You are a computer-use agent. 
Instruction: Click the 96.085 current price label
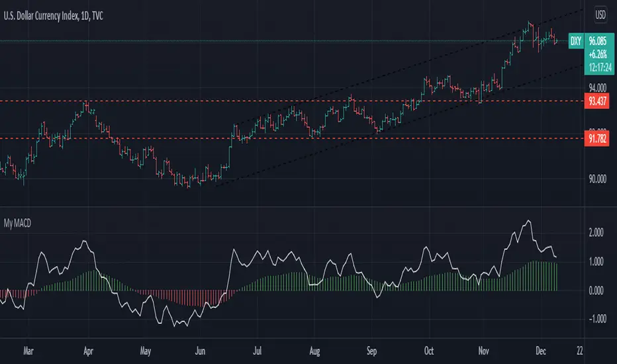[x=598, y=41]
